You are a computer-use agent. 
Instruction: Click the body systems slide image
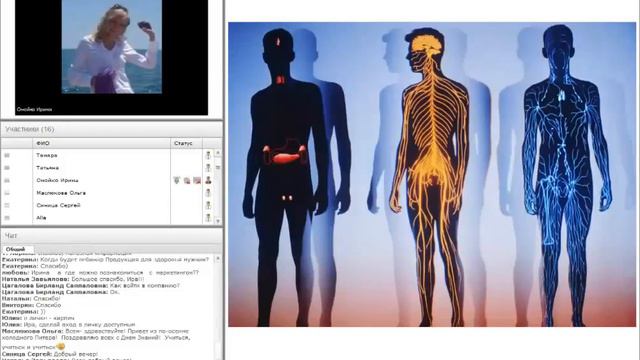(432, 174)
